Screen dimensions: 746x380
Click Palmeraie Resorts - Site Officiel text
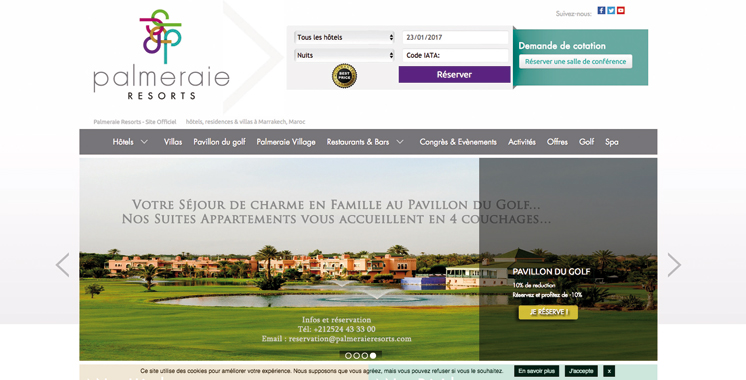[135, 122]
